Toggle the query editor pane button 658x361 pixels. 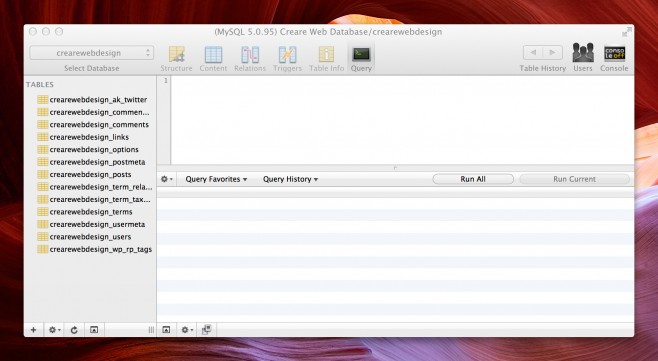pos(166,330)
